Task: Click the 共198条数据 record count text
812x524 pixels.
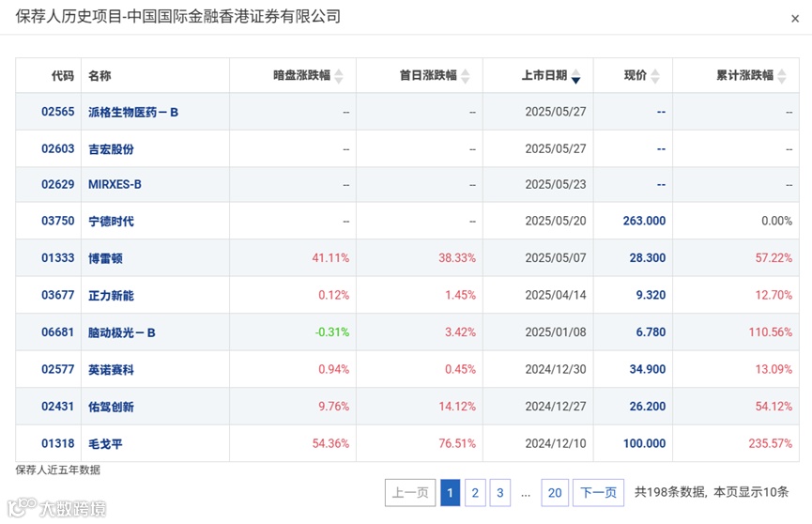Action: coord(669,492)
